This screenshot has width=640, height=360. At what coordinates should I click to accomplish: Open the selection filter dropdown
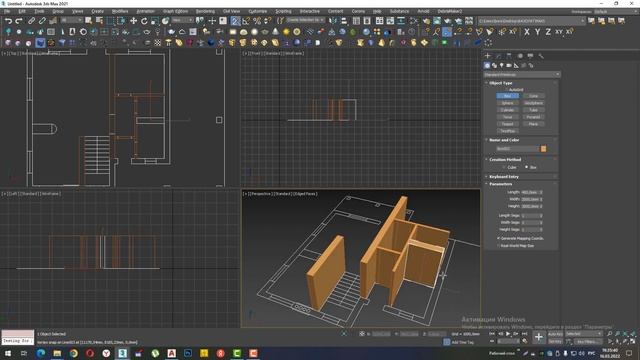(71, 20)
